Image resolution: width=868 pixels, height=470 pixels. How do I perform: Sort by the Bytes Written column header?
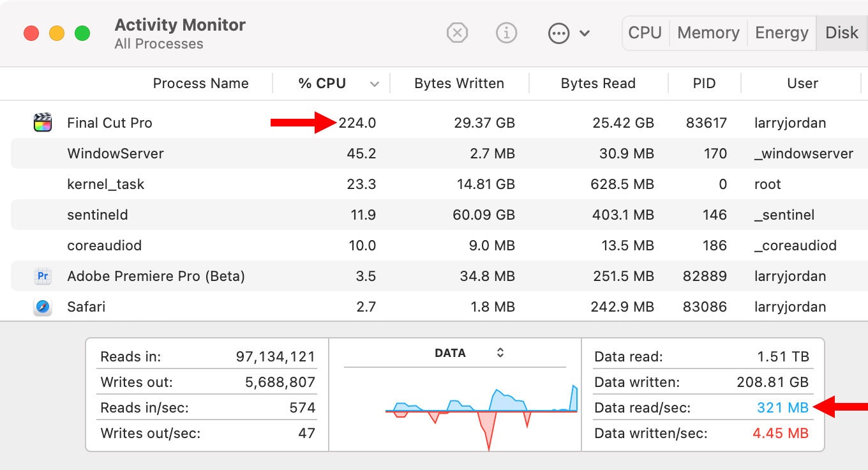(459, 83)
